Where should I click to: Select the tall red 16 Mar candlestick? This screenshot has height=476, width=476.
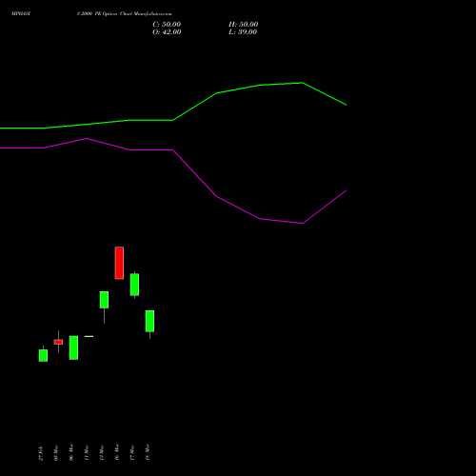pos(119,263)
